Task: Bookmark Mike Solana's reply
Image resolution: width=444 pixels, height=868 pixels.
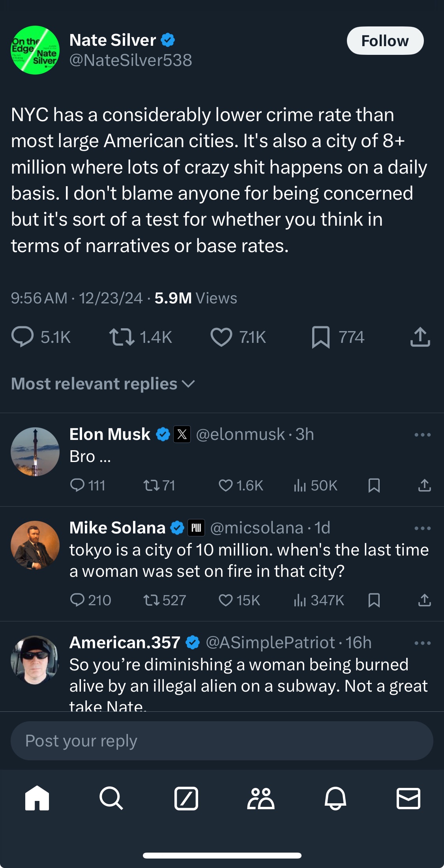Action: (374, 600)
